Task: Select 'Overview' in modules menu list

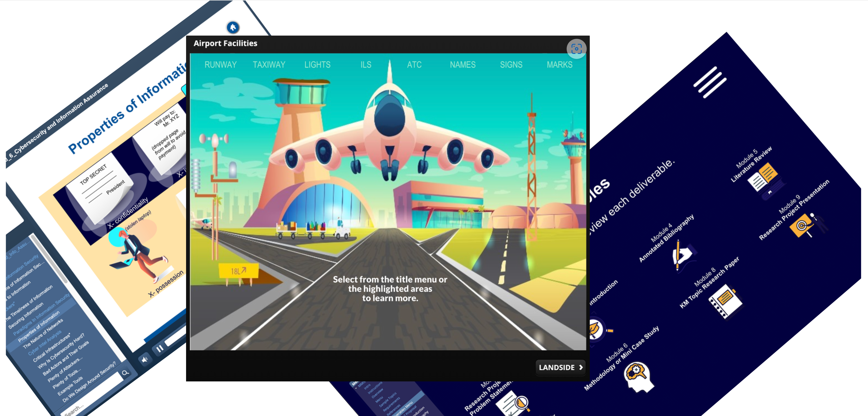Action: 377,393
